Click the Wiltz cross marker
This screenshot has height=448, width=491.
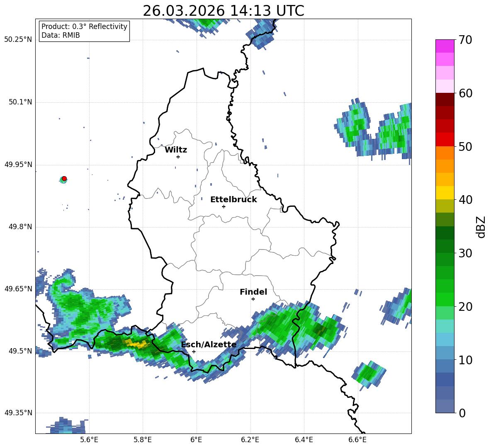tap(178, 157)
